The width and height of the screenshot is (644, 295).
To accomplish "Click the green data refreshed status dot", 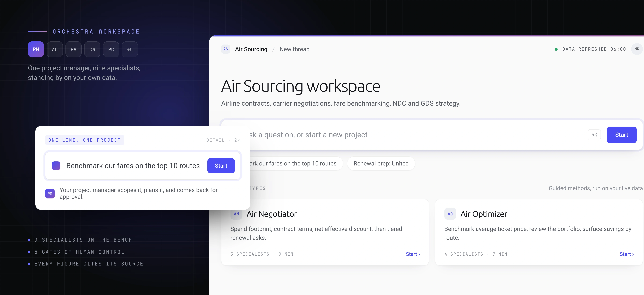I will click(556, 49).
